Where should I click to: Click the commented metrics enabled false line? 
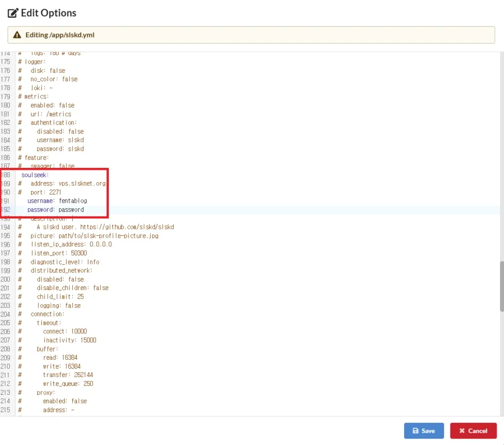pos(54,105)
